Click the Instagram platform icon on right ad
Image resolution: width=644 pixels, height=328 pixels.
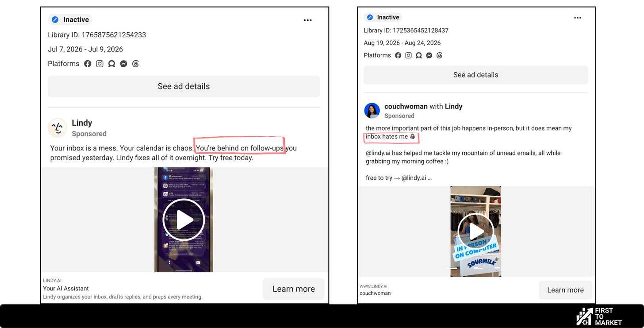pos(408,55)
